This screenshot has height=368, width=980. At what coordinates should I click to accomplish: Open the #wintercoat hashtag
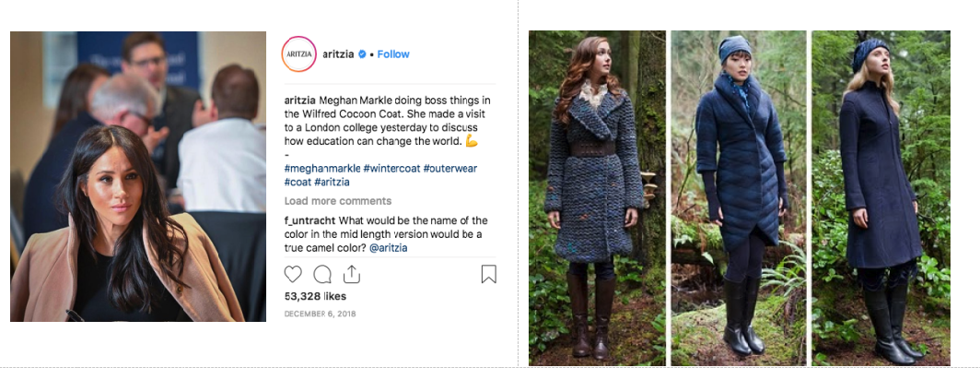(391, 169)
